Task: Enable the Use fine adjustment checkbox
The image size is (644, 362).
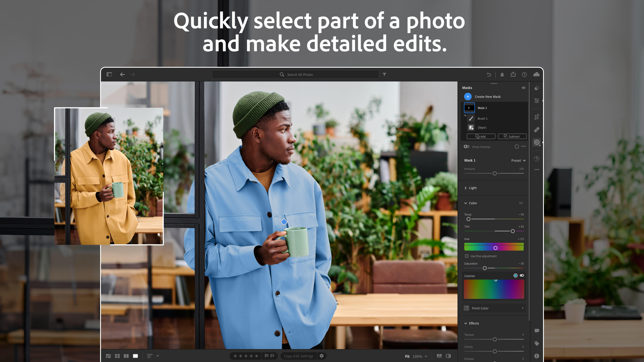Action: click(467, 256)
